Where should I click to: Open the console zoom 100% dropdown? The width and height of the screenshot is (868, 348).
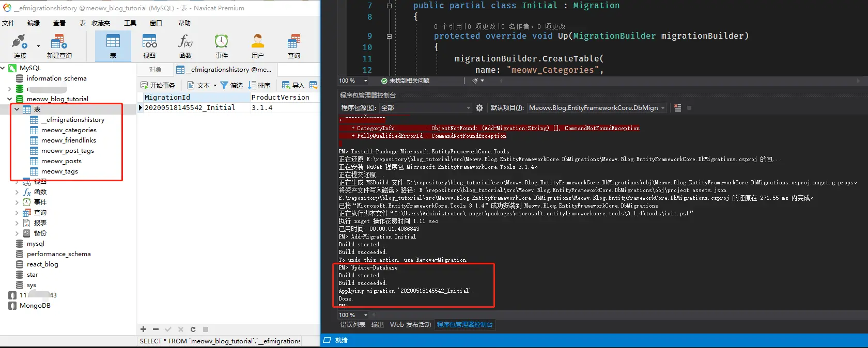366,315
